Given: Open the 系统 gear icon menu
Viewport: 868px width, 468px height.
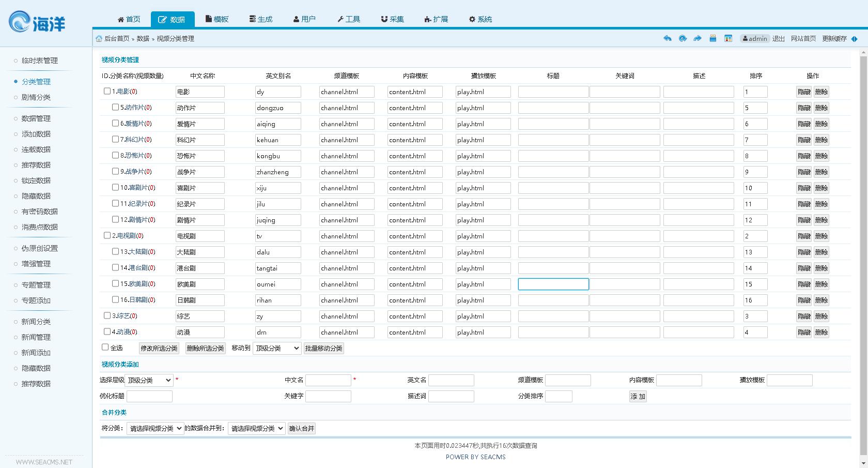Looking at the screenshot, I should tap(472, 19).
